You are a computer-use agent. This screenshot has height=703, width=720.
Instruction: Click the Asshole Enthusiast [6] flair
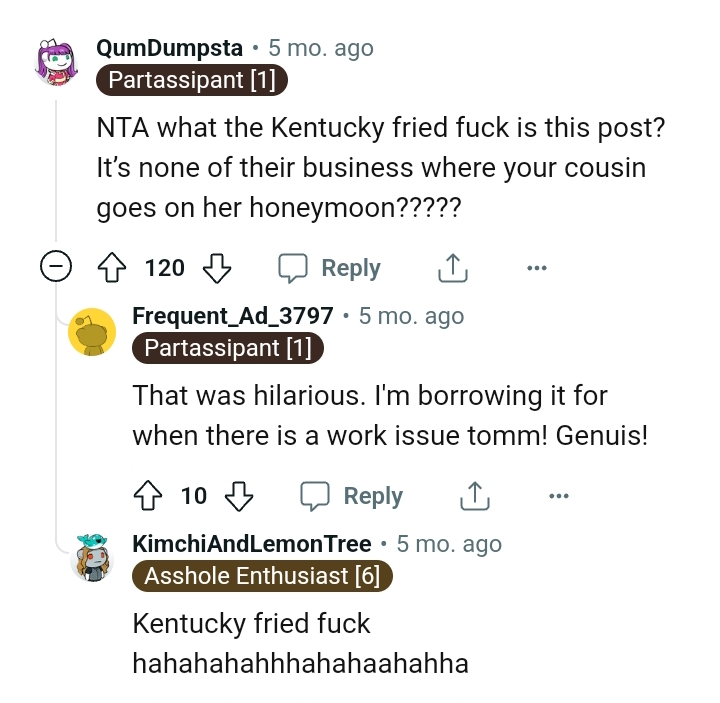tap(263, 575)
